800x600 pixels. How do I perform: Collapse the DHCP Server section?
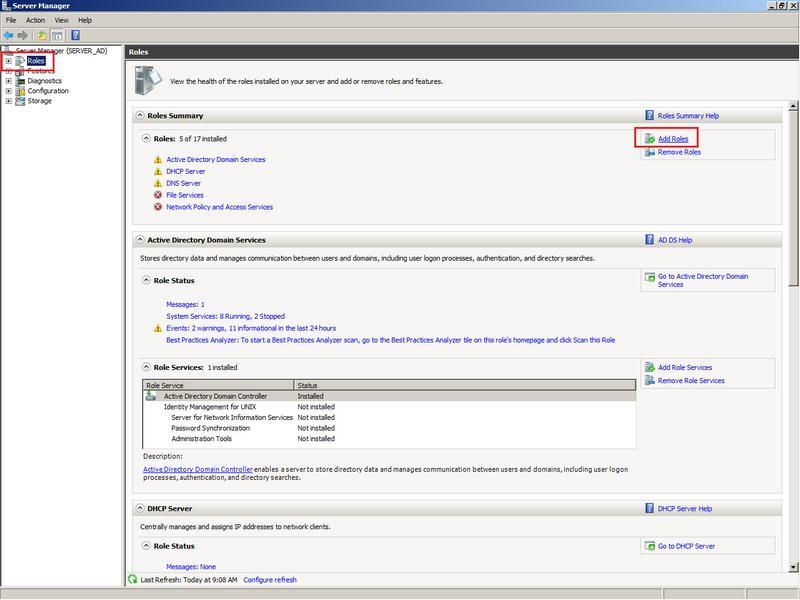[x=140, y=508]
